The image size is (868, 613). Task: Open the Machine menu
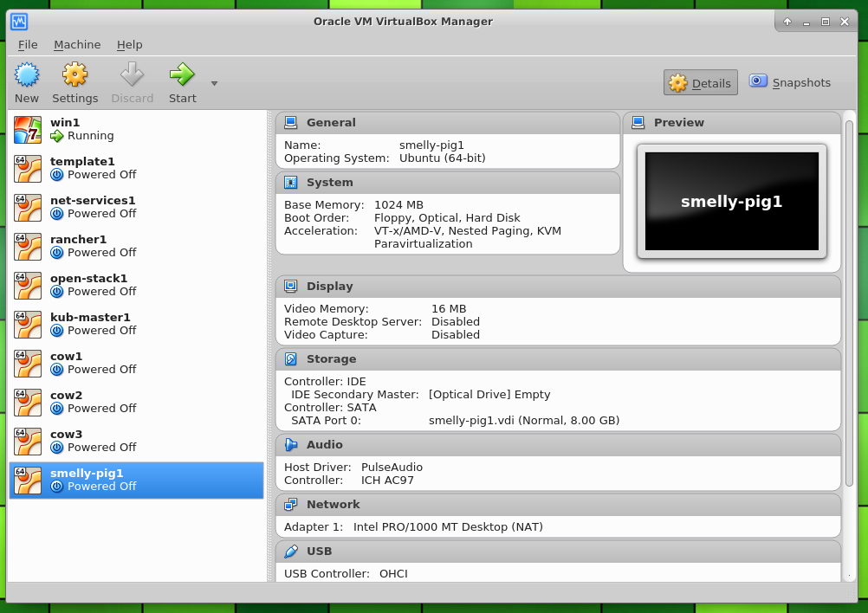click(x=77, y=45)
